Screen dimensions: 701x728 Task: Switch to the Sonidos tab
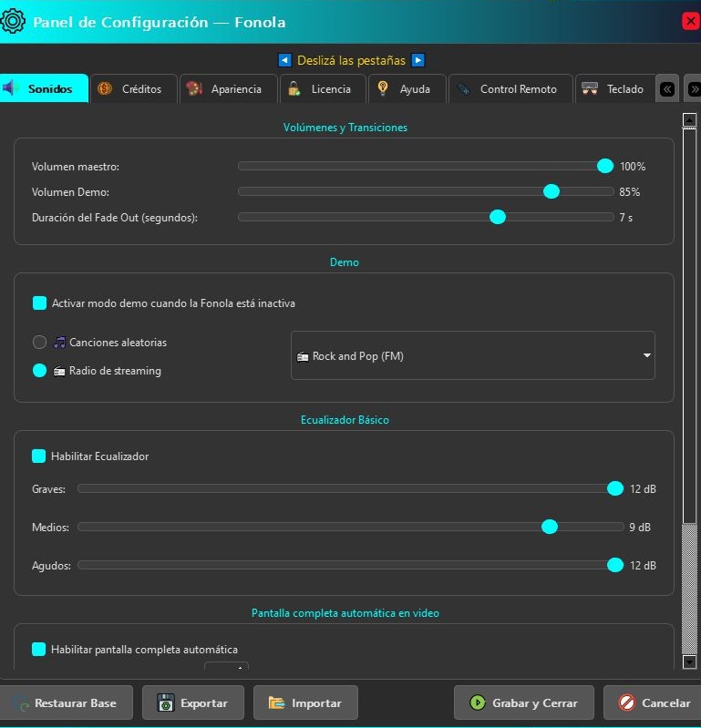(44, 88)
